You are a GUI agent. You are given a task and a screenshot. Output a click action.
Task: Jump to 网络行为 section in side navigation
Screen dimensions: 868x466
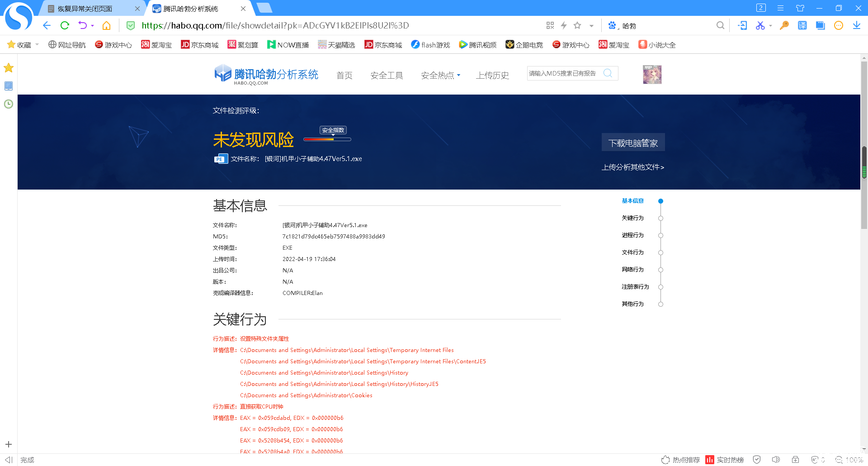pos(632,270)
